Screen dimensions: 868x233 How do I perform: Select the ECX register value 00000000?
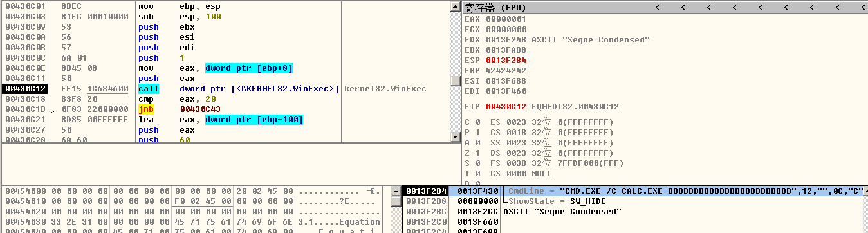506,29
